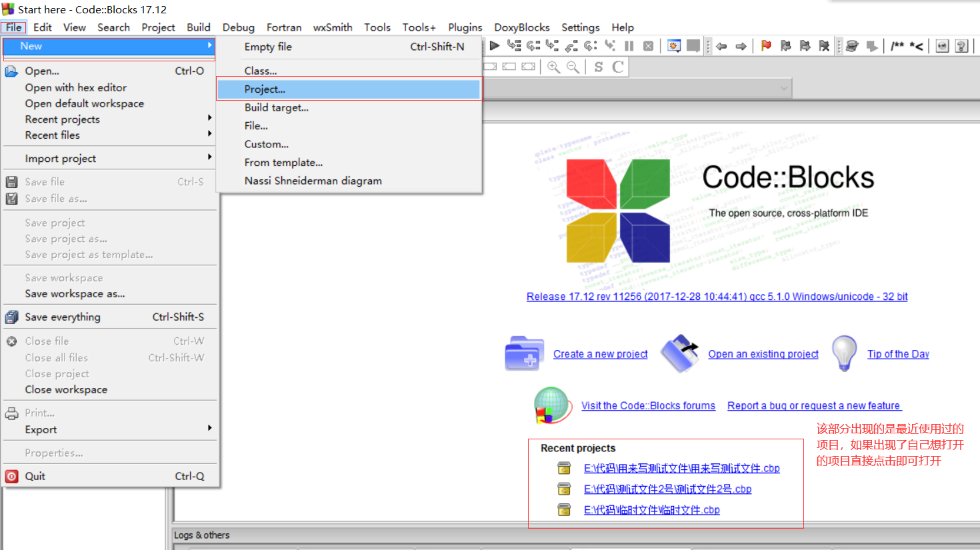Image resolution: width=980 pixels, height=550 pixels.
Task: Click the new project folder icon on Start page
Action: pos(524,353)
